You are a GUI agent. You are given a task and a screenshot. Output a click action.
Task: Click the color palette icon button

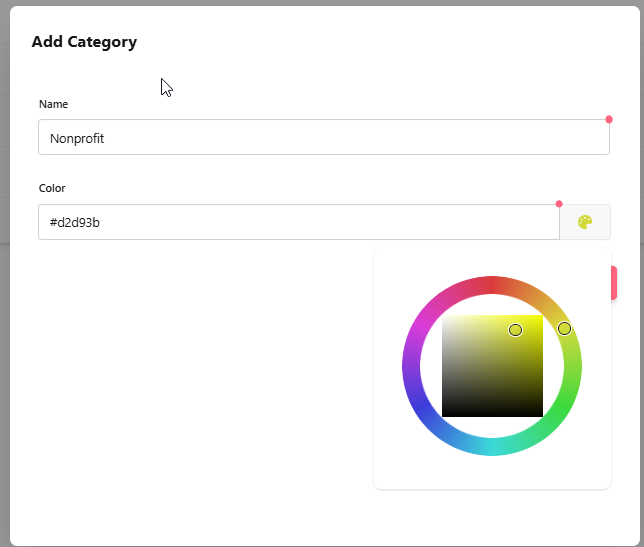pyautogui.click(x=585, y=222)
